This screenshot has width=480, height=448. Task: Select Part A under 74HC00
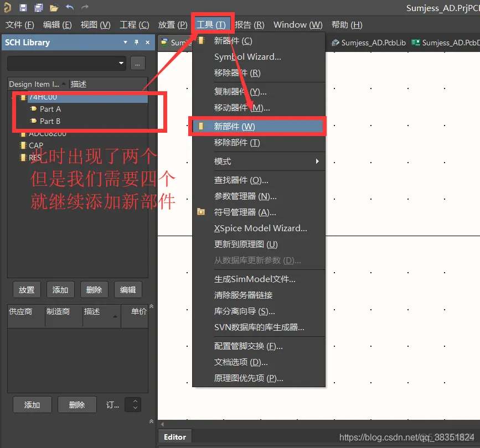pyautogui.click(x=50, y=109)
